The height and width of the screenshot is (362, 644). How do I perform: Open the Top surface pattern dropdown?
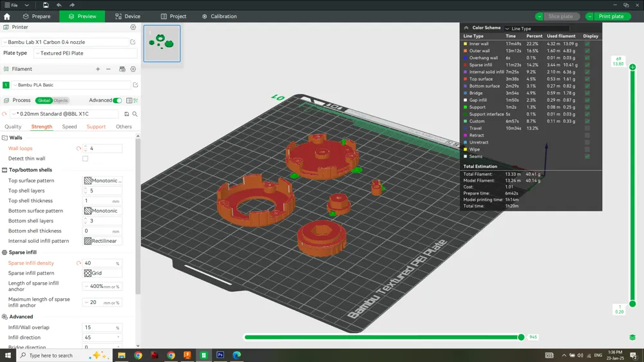click(x=102, y=180)
